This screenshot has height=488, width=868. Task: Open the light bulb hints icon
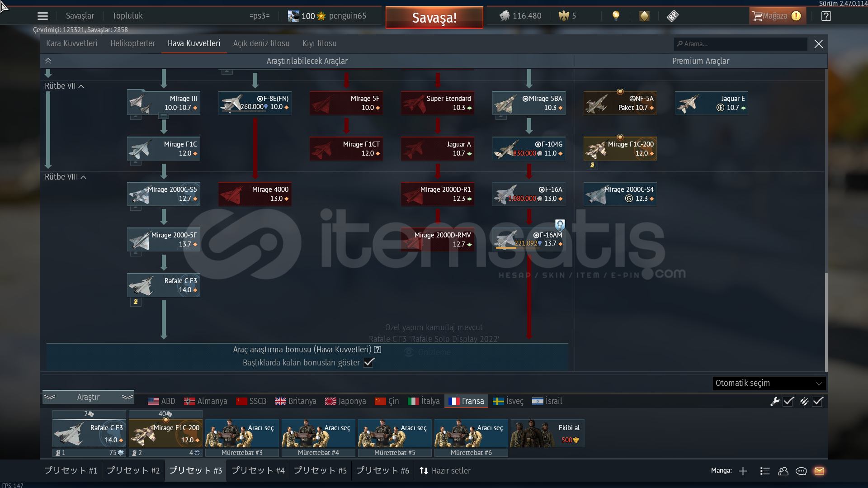coord(616,16)
